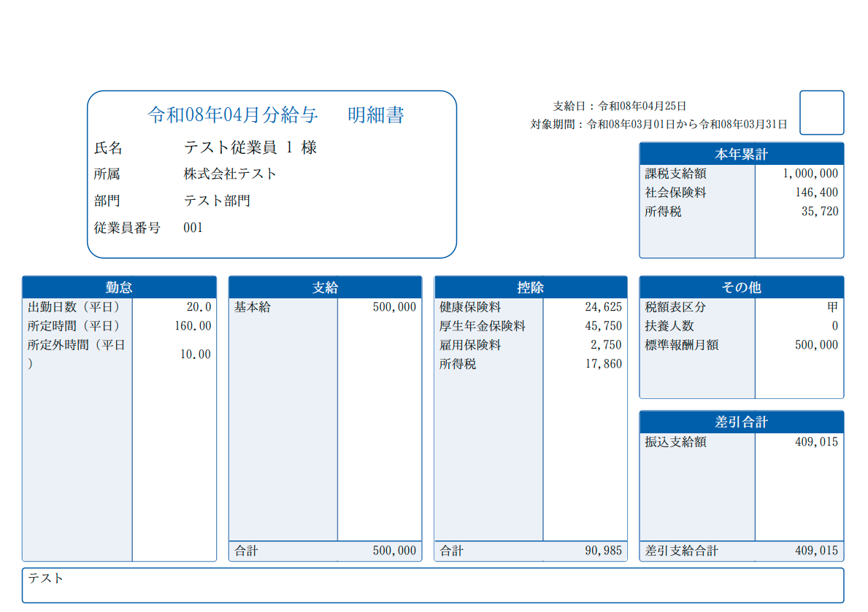Click the empty stamp box at top right

[821, 113]
